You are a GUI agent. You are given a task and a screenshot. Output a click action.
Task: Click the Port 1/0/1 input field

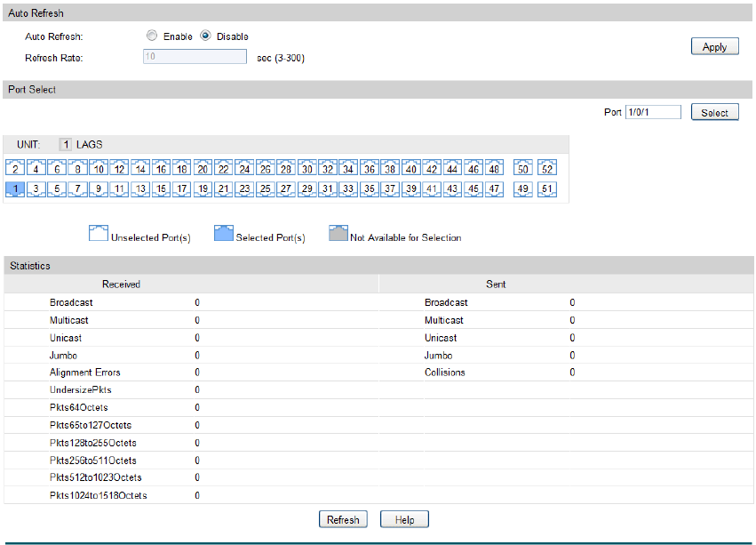click(x=653, y=113)
